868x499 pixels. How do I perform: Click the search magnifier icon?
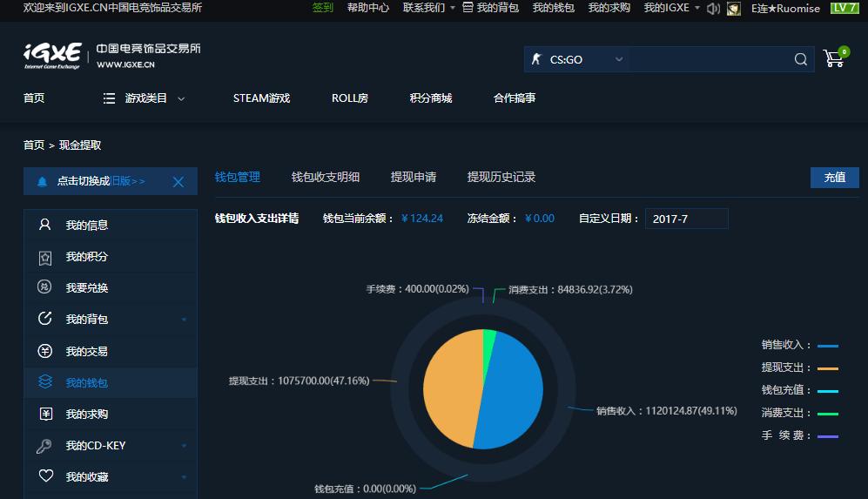800,59
